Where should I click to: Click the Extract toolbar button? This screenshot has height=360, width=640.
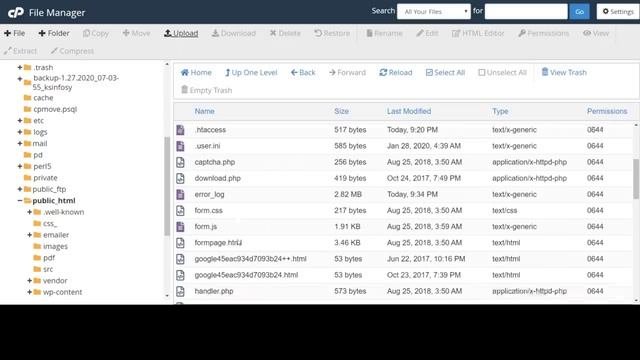click(x=20, y=51)
